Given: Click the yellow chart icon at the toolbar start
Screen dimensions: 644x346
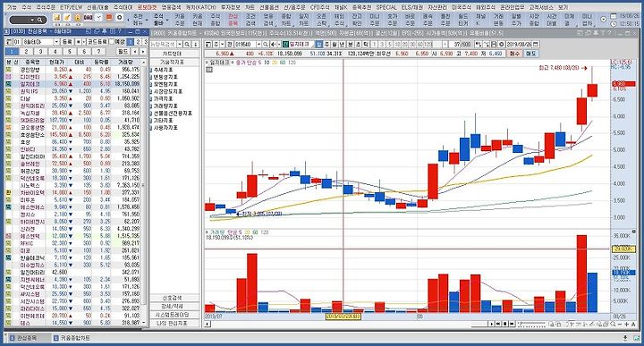Looking at the screenshot, I should coord(56,18).
